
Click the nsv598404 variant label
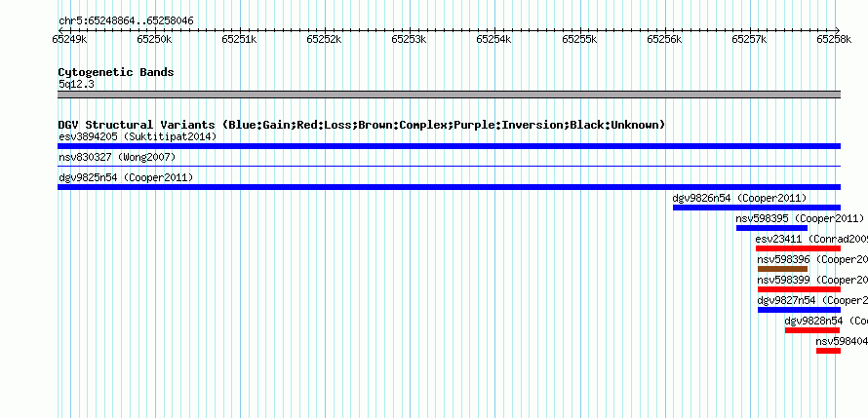pyautogui.click(x=842, y=341)
